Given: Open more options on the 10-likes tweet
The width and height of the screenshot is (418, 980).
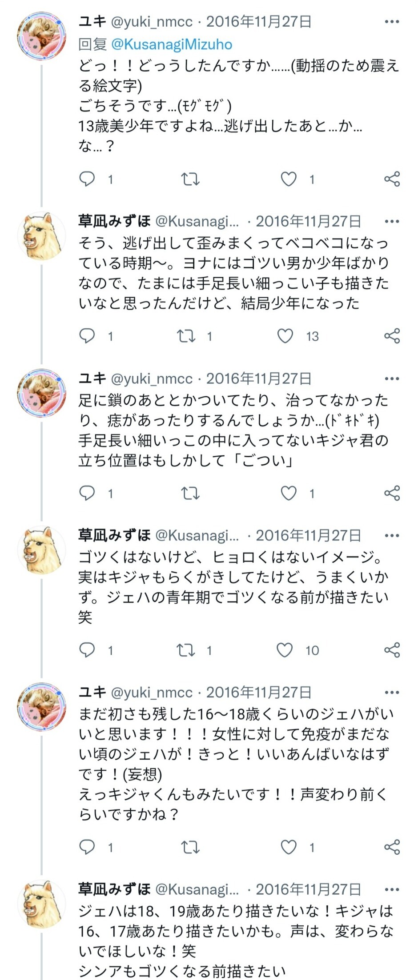Looking at the screenshot, I should click(x=392, y=535).
